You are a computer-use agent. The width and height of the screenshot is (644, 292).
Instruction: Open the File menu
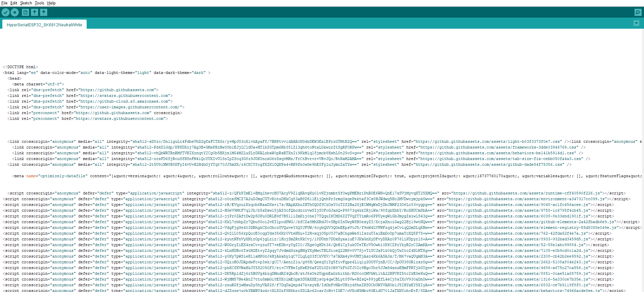4,3
